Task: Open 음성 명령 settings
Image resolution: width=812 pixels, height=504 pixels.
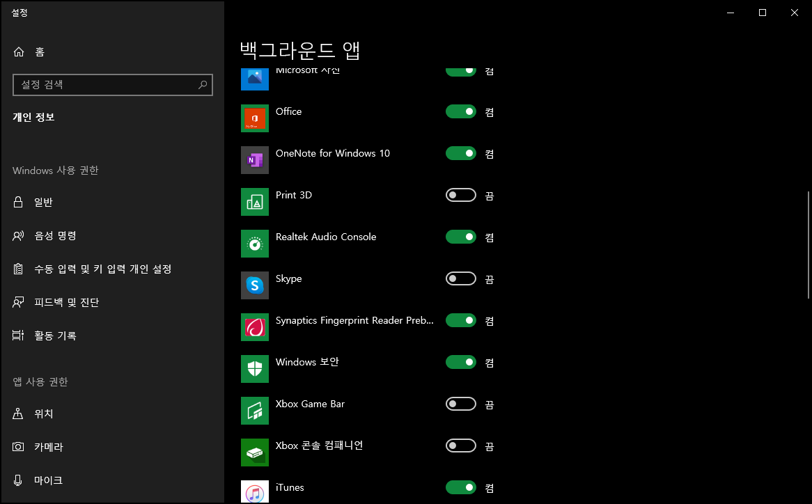Action: pos(112,236)
